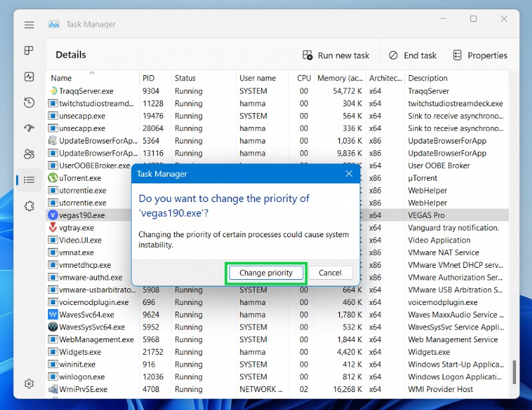Image resolution: width=532 pixels, height=410 pixels.
Task: Click the uTorrent.exe process icon
Action: [54, 178]
